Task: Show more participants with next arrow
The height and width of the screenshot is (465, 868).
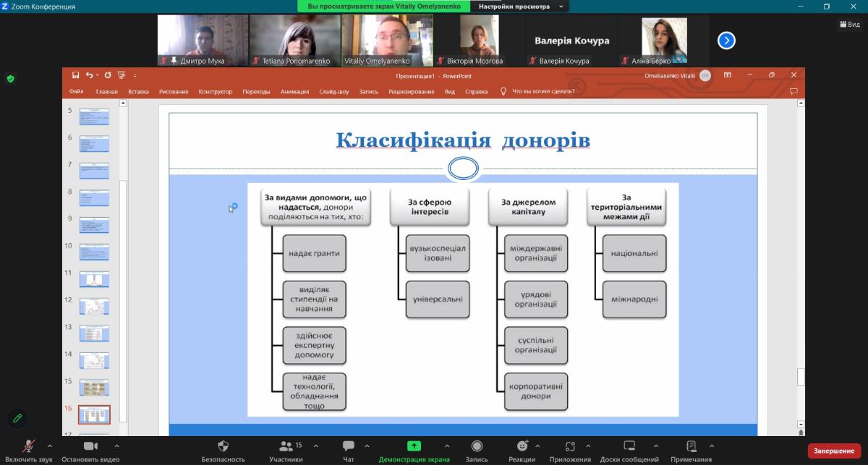Action: [x=726, y=40]
